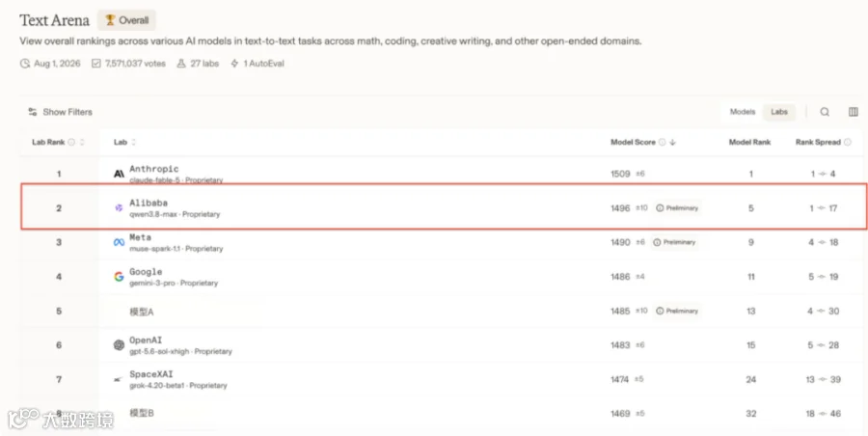Click the checkbox icon beside votes count
Viewport: 868px width, 436px height.
[96, 64]
